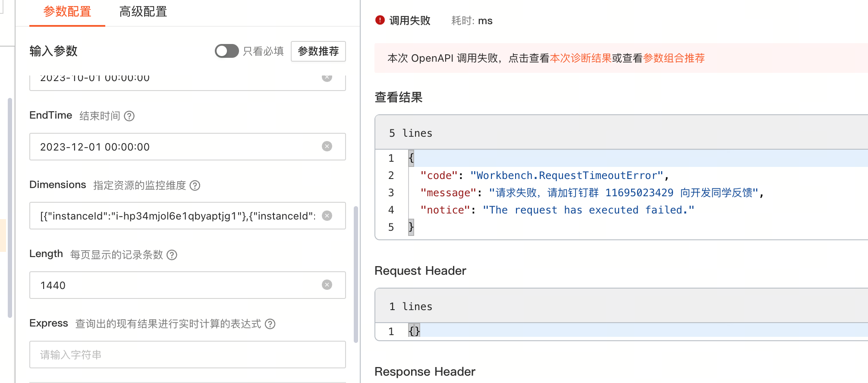868x383 pixels.
Task: Switch to the 参数配置 tab
Action: click(67, 12)
